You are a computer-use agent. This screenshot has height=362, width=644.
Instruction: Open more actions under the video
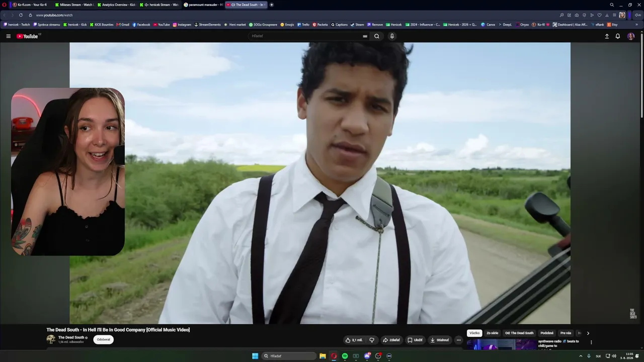(x=458, y=340)
